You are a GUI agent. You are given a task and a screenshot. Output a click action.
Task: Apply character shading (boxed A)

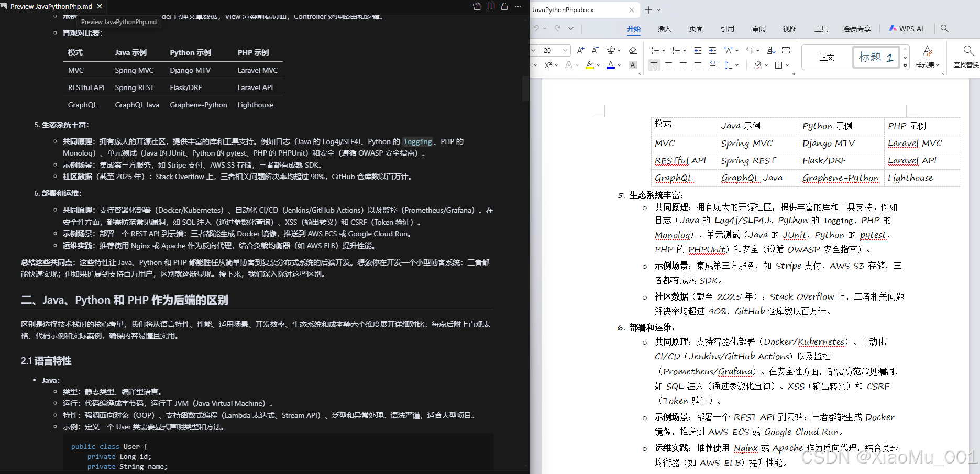[x=633, y=65]
